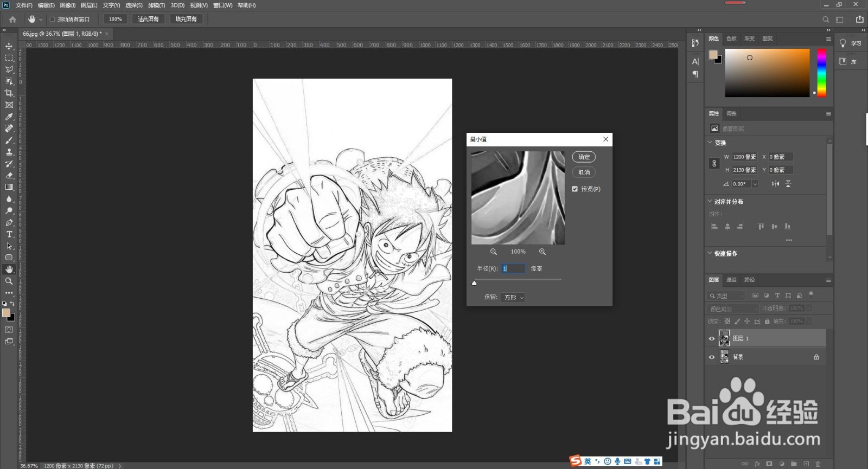Select the Frame tool
This screenshot has width=868, height=469.
(x=9, y=105)
